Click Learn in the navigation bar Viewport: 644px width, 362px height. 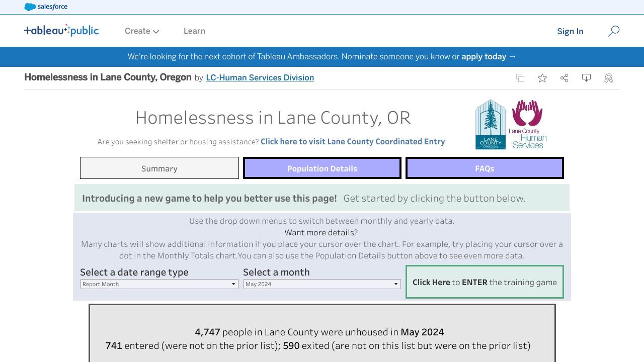click(x=194, y=31)
